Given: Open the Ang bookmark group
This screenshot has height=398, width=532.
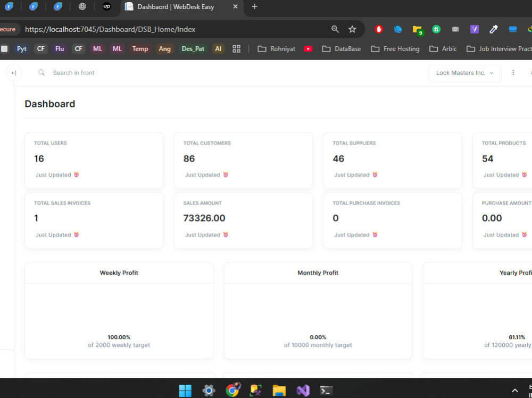Looking at the screenshot, I should tap(164, 49).
